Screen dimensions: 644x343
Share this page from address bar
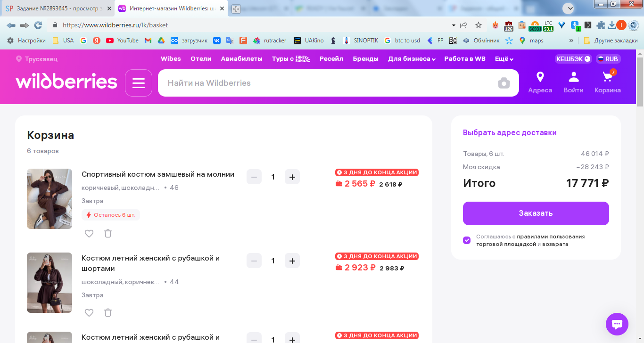pos(464,25)
